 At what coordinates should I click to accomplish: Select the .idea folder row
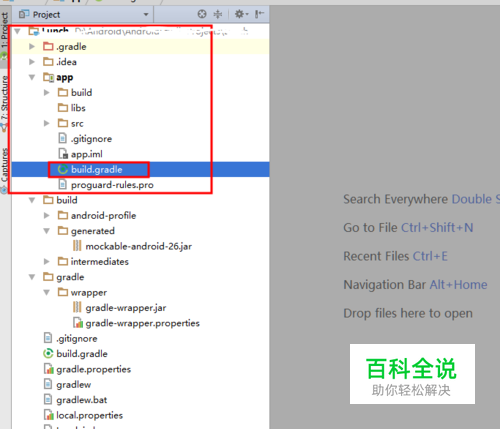140,62
